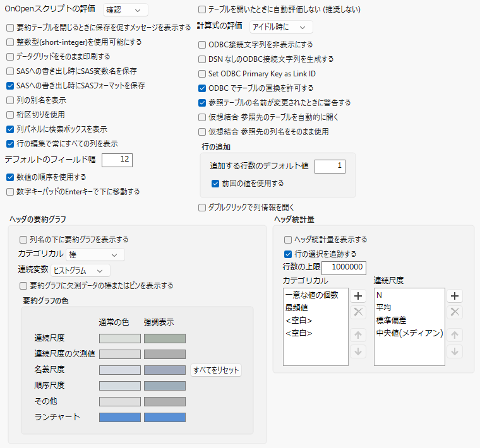Click デフォルトのフィールド幅 input field
480x448 pixels.
(117, 160)
